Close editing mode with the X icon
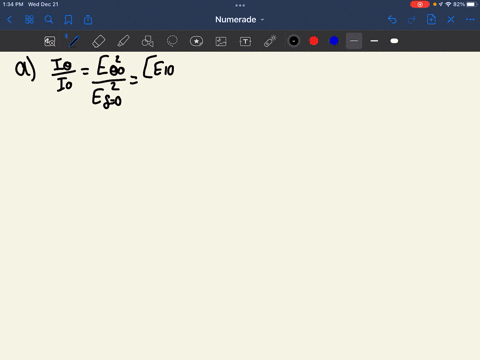This screenshot has height=360, width=480. (451, 20)
